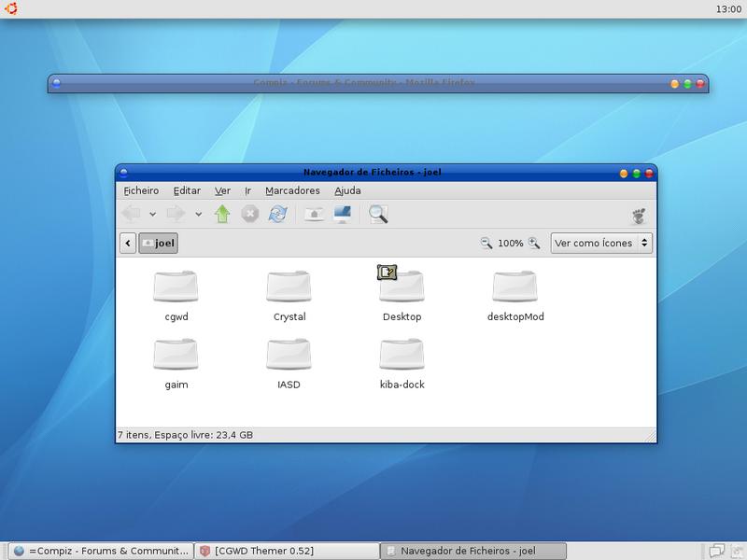Go up one folder with green arrow
747x560 pixels.
[x=222, y=215]
